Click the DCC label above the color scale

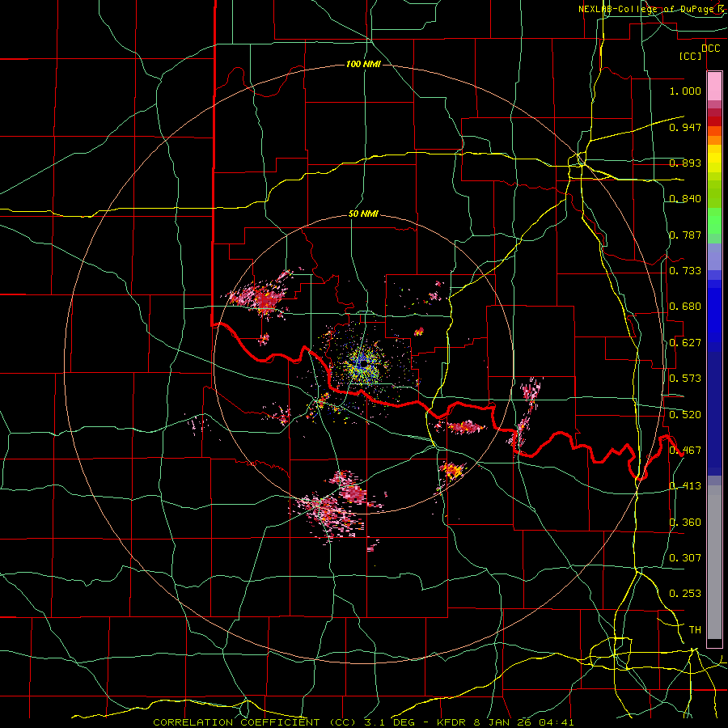710,49
